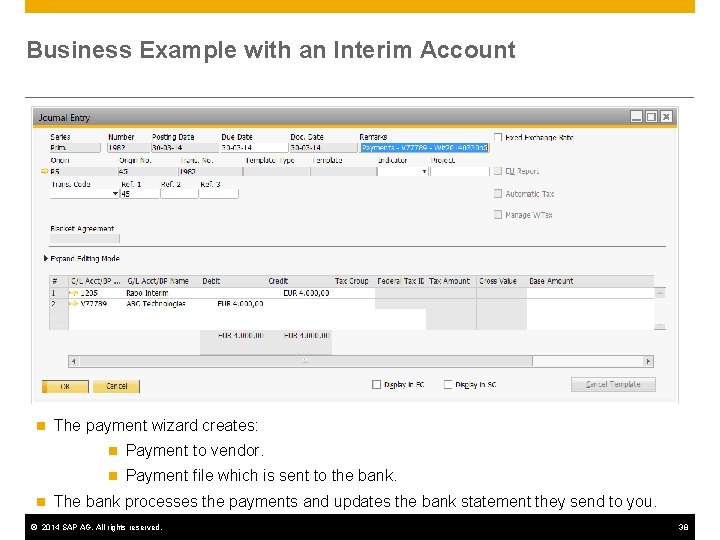Toggle the EU Report checkbox
This screenshot has height=540, width=720.
[x=498, y=171]
